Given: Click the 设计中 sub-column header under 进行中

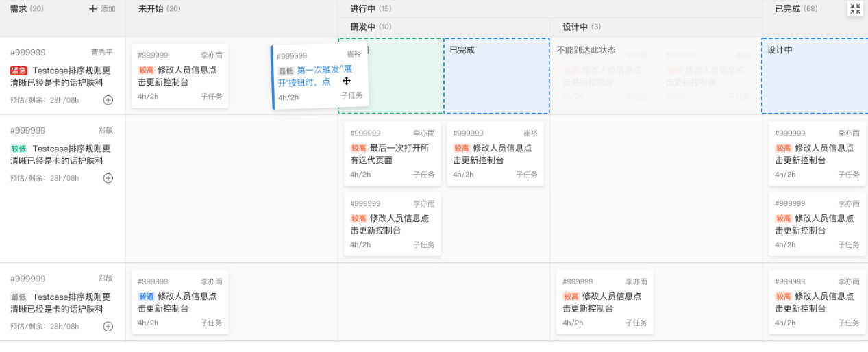Looking at the screenshot, I should (575, 27).
